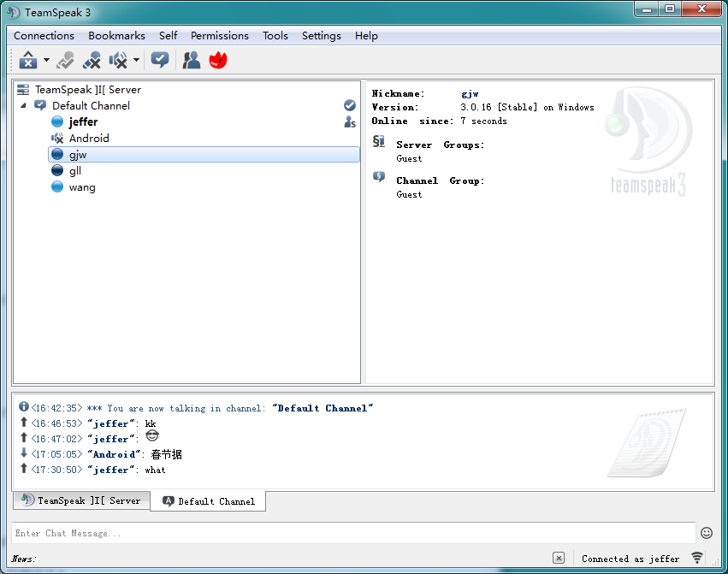The height and width of the screenshot is (574, 728).
Task: Switch to Default Channel chat tab
Action: 209,501
